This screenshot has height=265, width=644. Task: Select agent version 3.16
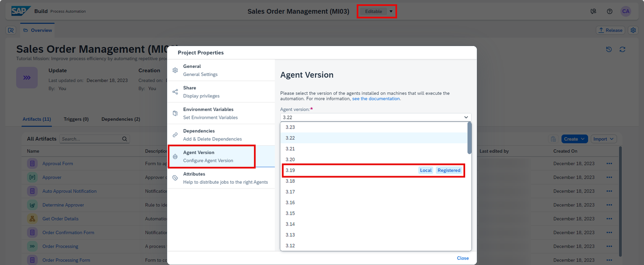(x=374, y=202)
